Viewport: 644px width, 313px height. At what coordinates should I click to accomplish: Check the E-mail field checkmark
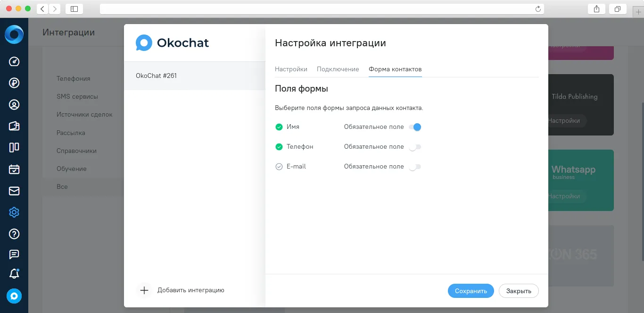tap(279, 167)
